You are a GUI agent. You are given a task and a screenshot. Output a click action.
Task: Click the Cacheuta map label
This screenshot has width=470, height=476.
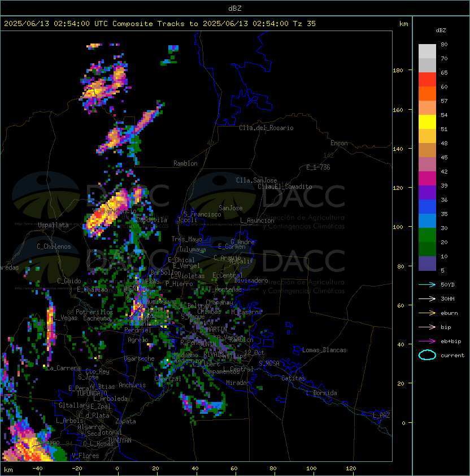[x=97, y=318]
